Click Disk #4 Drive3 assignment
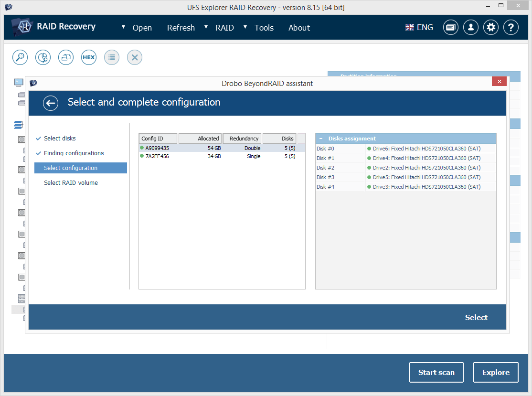The width and height of the screenshot is (532, 396). 430,187
